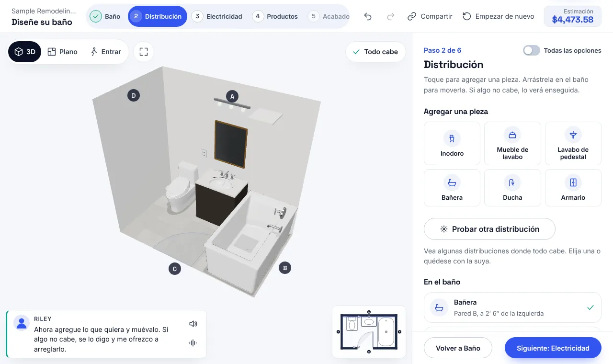Click the Estimación $4,473.58 box
613x364 pixels.
point(573,16)
